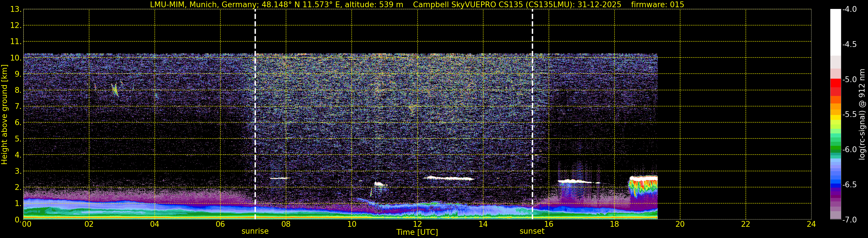Click the white cloud layer near 08 UTC

(x=280, y=178)
